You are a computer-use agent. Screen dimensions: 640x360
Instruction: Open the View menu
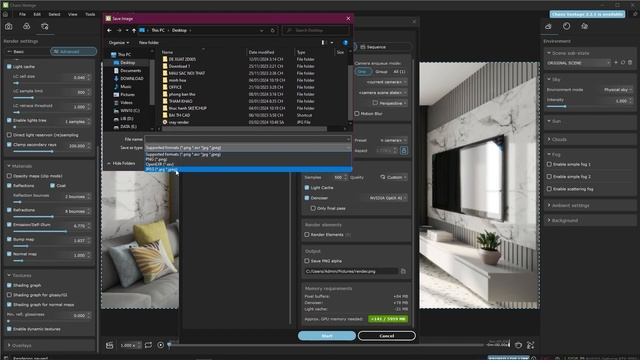click(x=73, y=14)
